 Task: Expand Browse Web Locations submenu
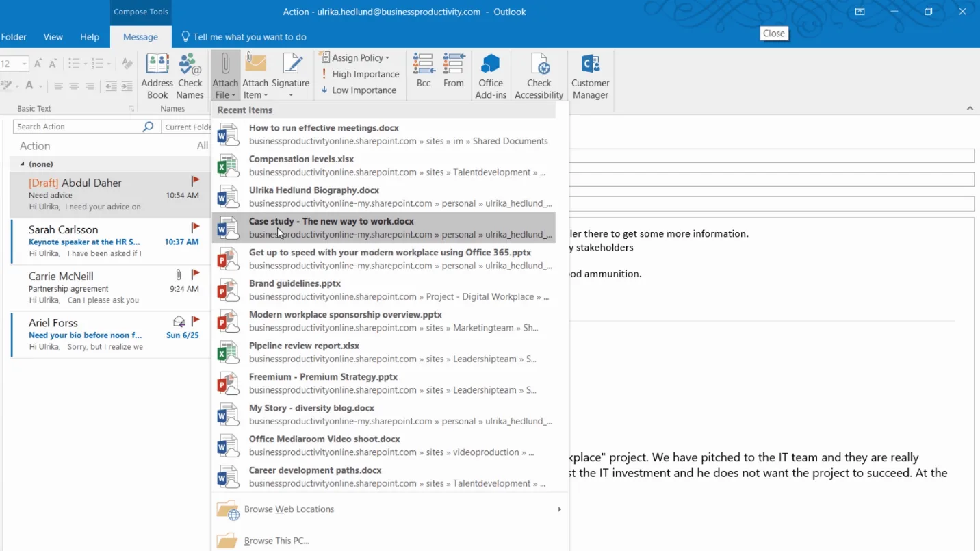(x=389, y=509)
